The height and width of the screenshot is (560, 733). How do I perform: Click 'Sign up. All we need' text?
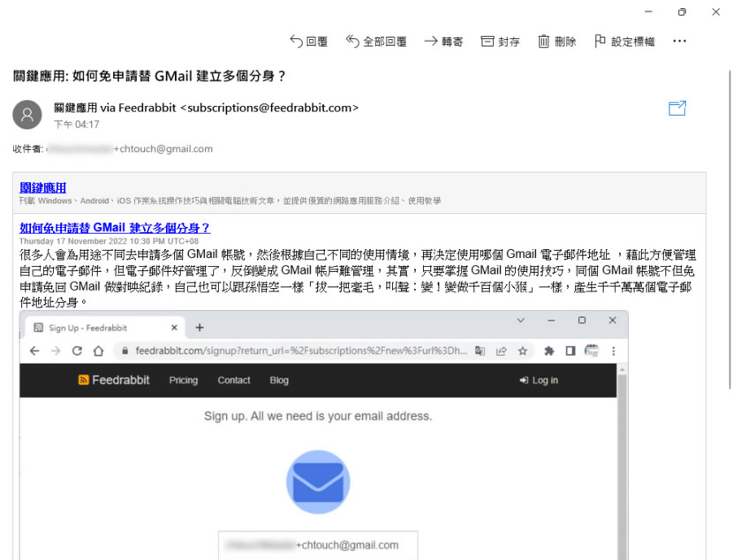[x=318, y=416]
